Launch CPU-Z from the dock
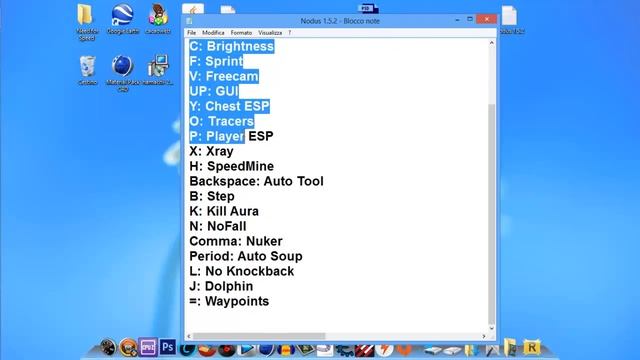 point(148,347)
